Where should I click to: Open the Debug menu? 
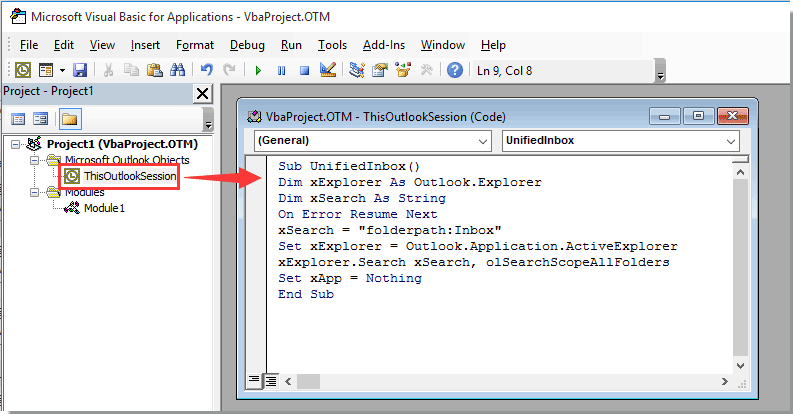247,45
